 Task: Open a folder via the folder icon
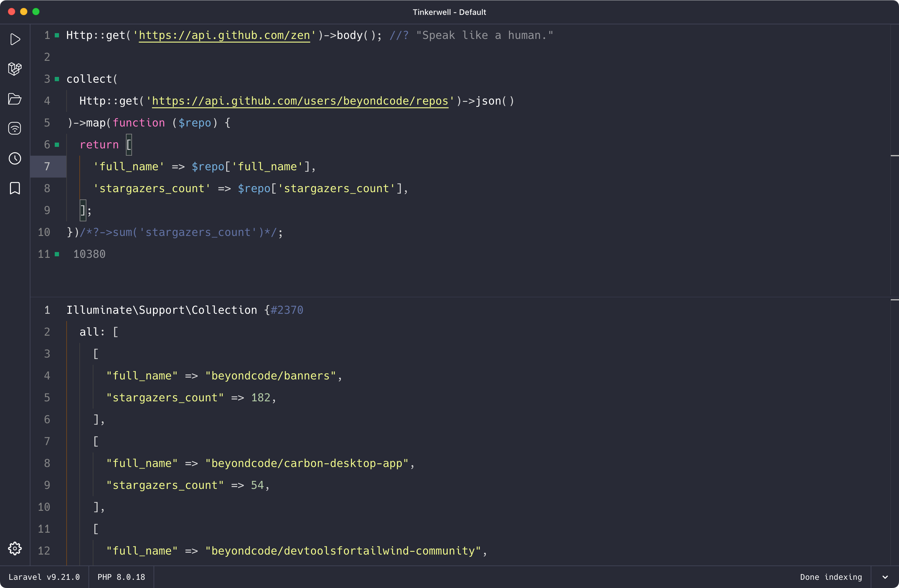pyautogui.click(x=15, y=99)
